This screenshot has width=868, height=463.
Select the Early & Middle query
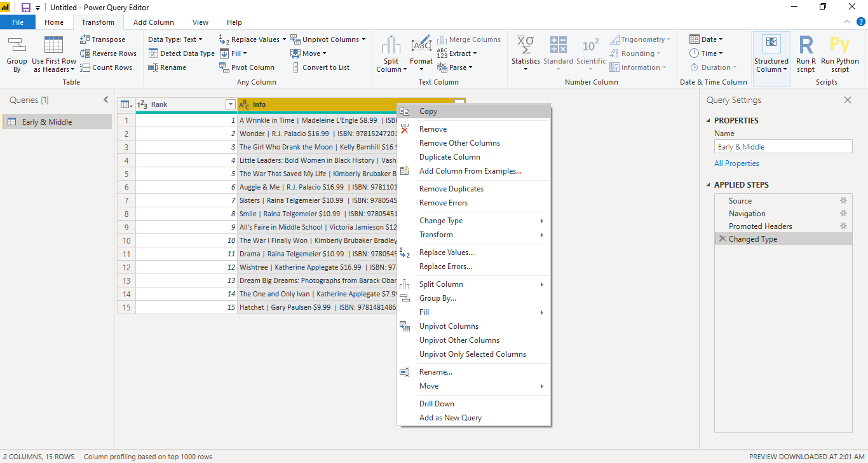tap(57, 122)
